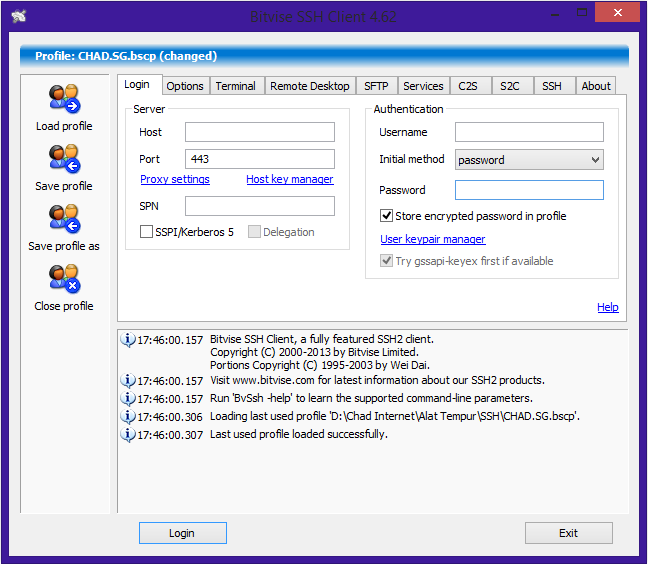This screenshot has height=564, width=648.
Task: Click into the Username field
Action: pos(529,132)
